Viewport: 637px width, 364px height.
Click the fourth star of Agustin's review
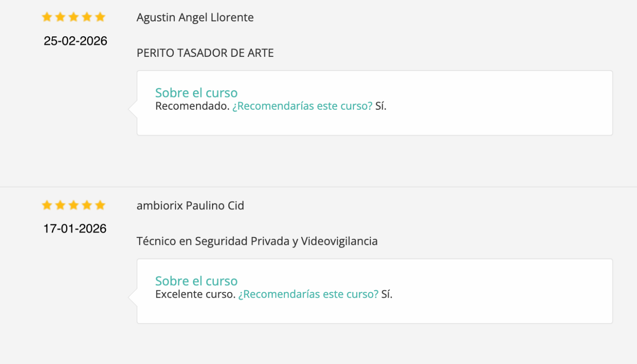[86, 16]
